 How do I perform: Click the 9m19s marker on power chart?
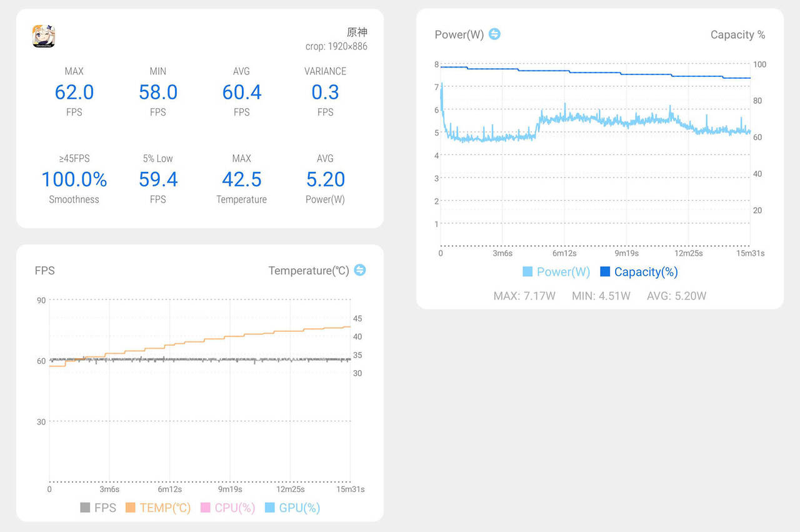click(626, 253)
